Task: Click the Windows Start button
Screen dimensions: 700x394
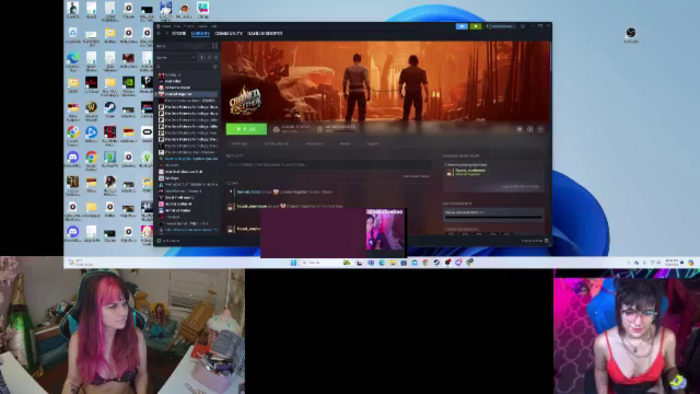Action: (293, 262)
